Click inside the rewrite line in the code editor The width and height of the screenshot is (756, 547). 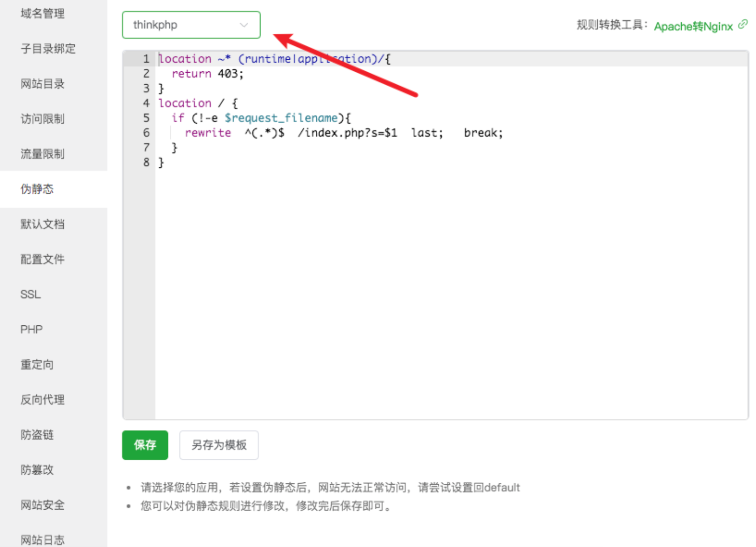pos(344,133)
